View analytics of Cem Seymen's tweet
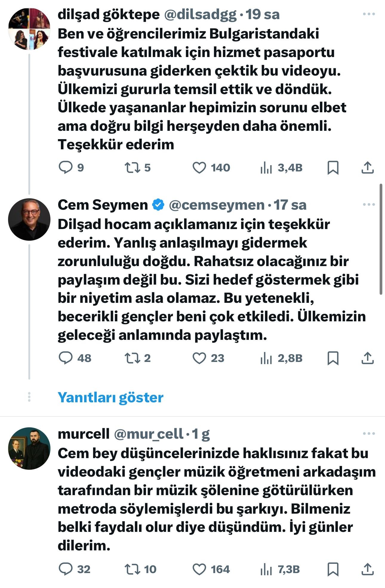The height and width of the screenshot is (588, 385). tap(266, 358)
